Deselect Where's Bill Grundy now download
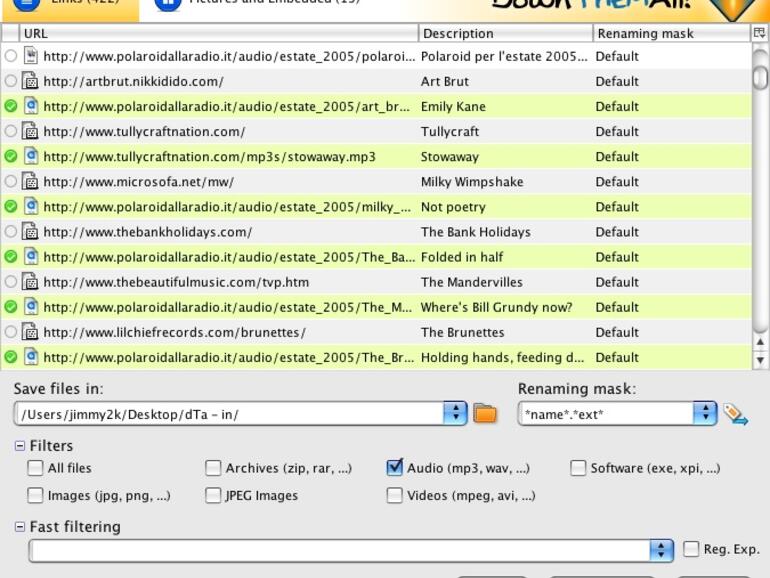Image resolution: width=770 pixels, height=578 pixels. pos(11,306)
